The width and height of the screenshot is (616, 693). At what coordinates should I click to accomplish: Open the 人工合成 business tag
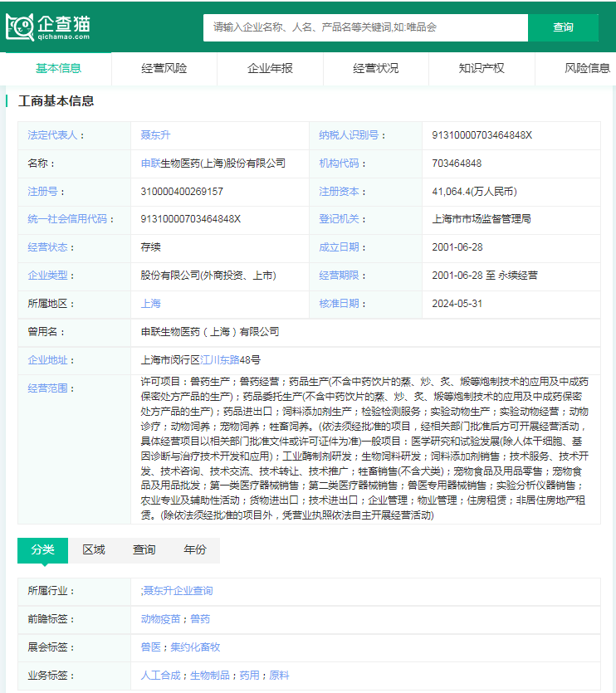(160, 676)
